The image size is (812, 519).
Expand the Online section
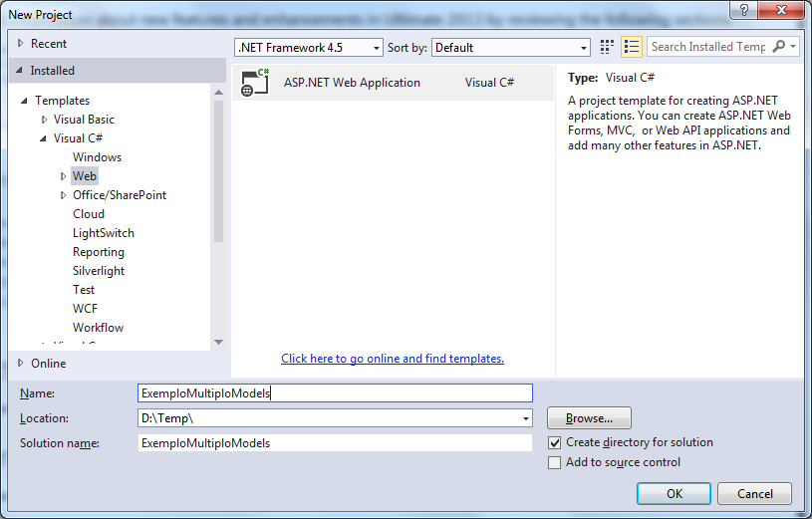pyautogui.click(x=20, y=363)
